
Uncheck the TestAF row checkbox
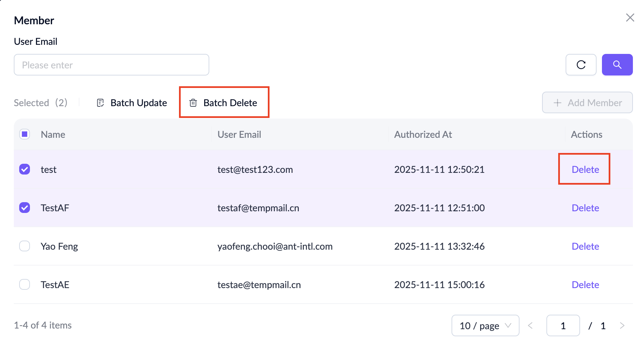point(25,208)
